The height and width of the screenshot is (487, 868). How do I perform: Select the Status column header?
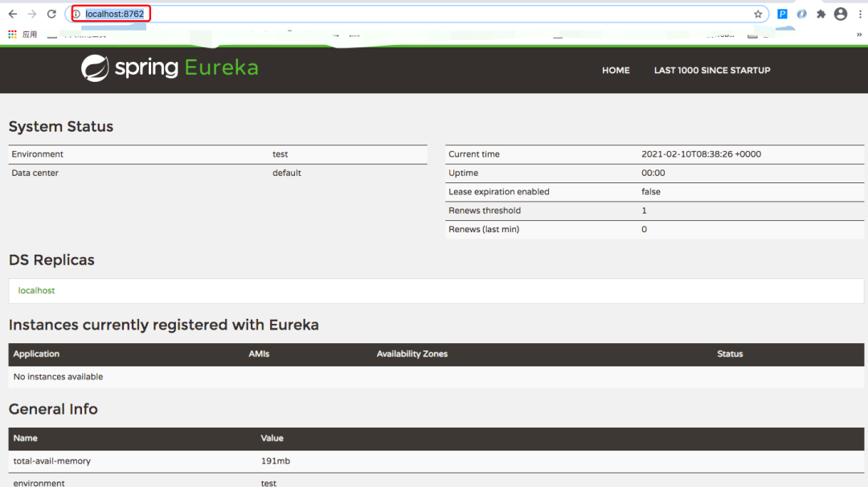(730, 354)
